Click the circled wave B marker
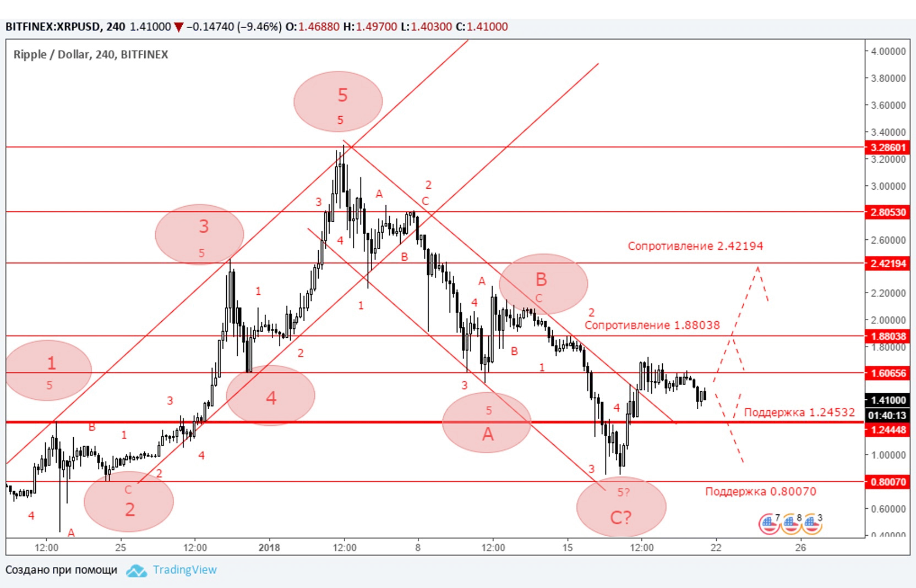Screen dimensions: 916x588 click(543, 284)
